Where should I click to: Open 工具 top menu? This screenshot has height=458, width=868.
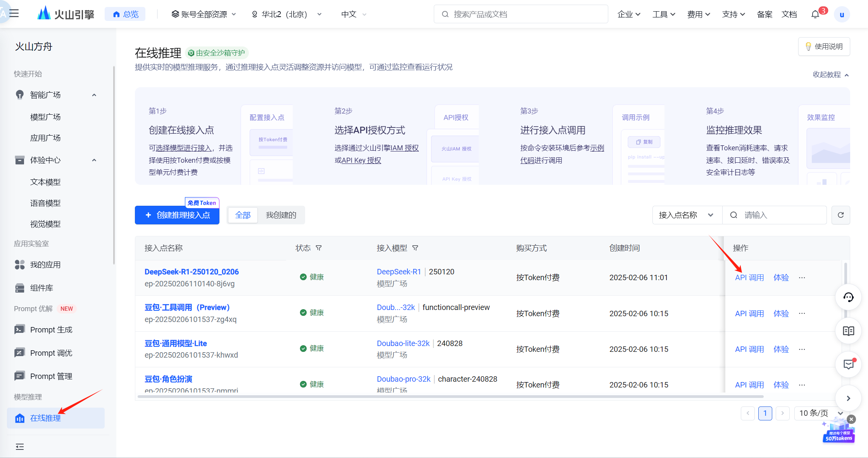pos(664,14)
